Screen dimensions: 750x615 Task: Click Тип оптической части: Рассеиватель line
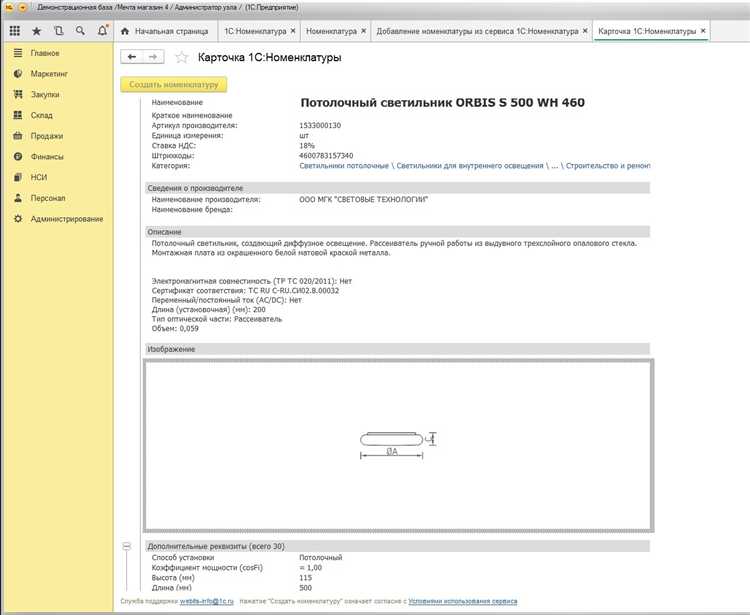point(217,319)
